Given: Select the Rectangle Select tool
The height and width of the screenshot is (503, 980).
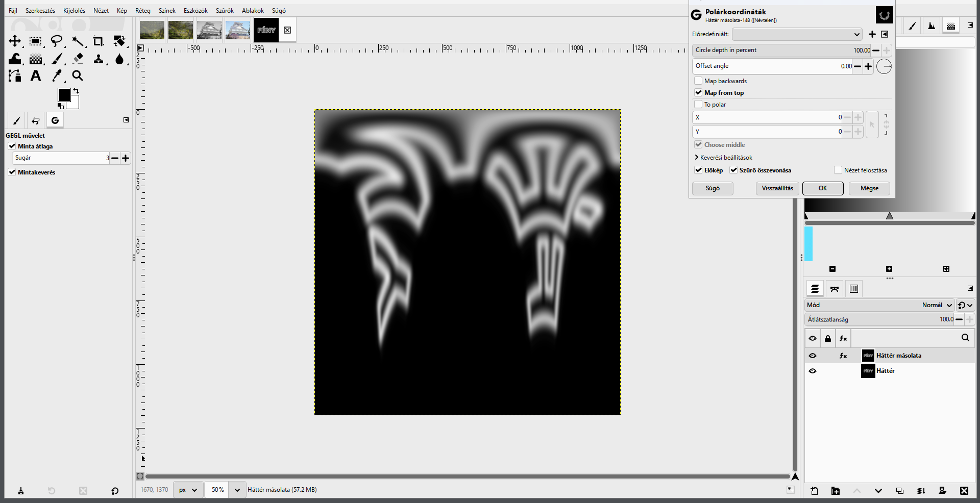Looking at the screenshot, I should (x=35, y=41).
